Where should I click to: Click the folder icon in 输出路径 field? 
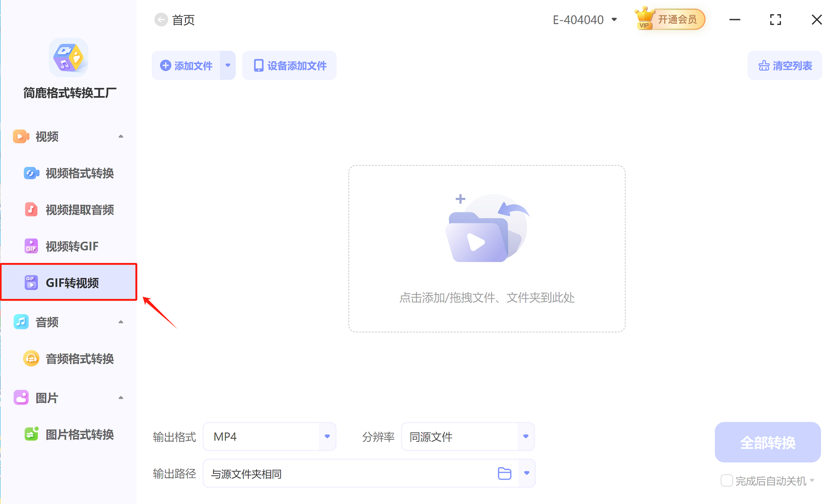coord(504,473)
